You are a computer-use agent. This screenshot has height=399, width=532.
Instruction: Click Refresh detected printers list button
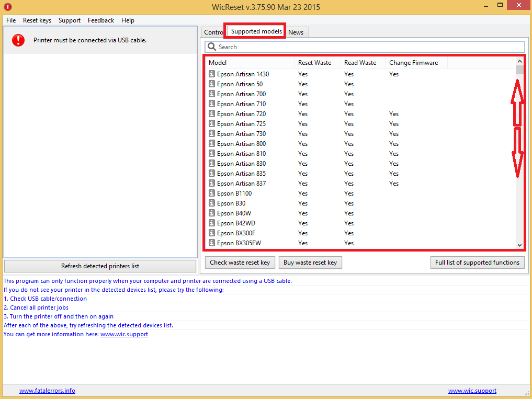(100, 266)
